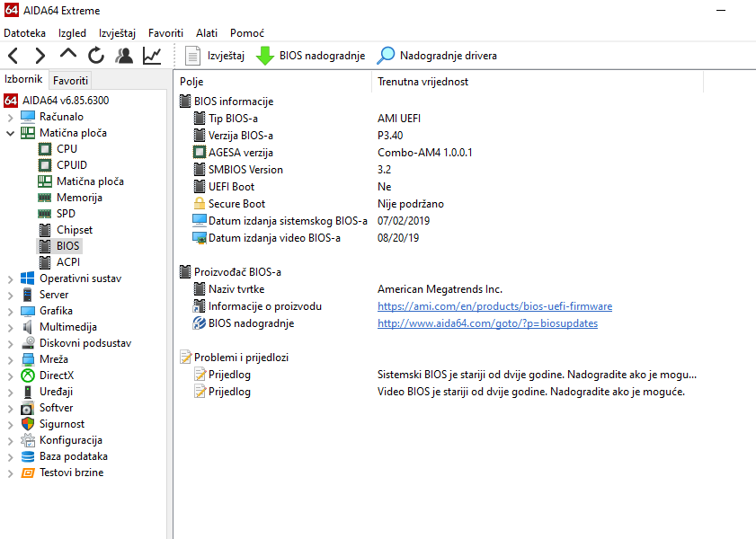Minimize the AIDA64 Extreme window
The height and width of the screenshot is (539, 756).
pyautogui.click(x=721, y=10)
